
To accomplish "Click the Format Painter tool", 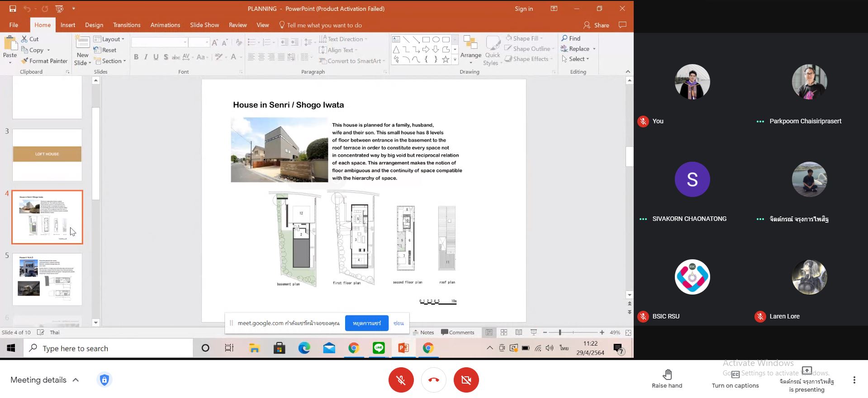I will (x=44, y=61).
